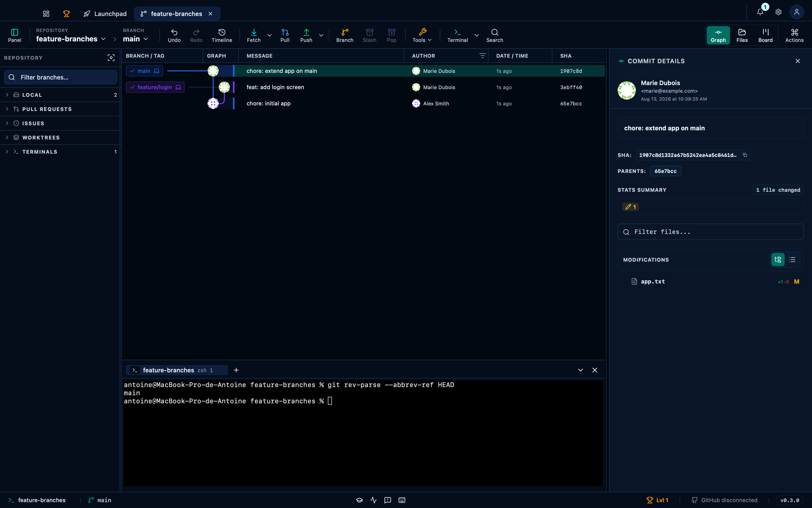The height and width of the screenshot is (508, 812).
Task: Open the dashboard grid icon
Action: pyautogui.click(x=46, y=14)
